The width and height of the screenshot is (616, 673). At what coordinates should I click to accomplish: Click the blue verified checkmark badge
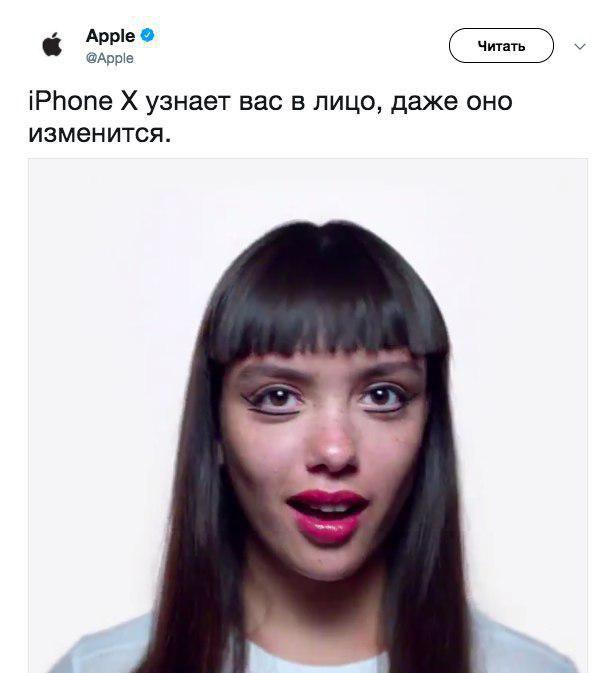[147, 35]
